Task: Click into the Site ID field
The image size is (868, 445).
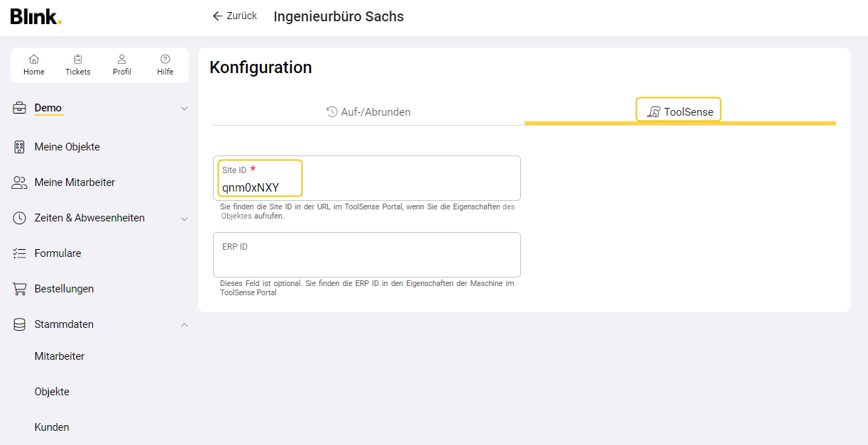Action: (366, 187)
